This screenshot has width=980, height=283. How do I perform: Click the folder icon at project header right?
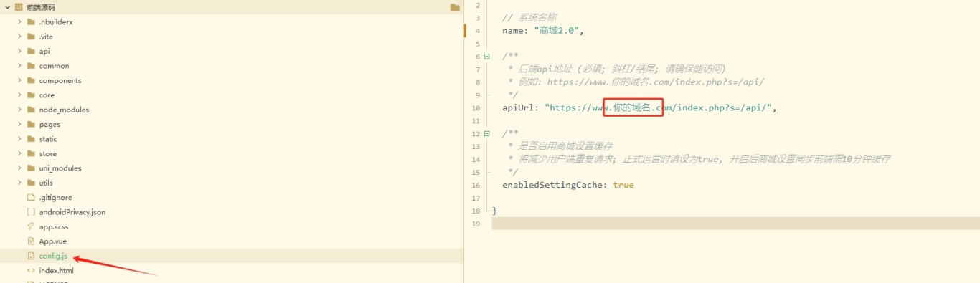[455, 7]
